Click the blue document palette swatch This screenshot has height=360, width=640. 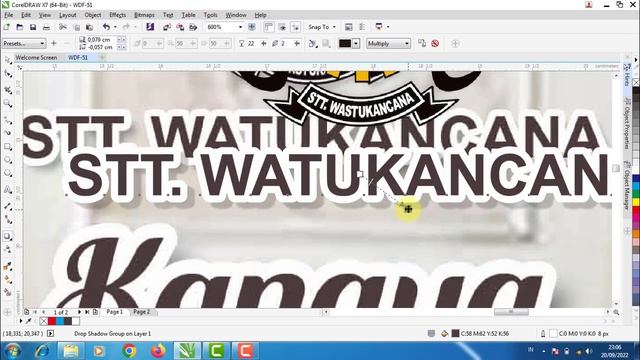point(60,321)
